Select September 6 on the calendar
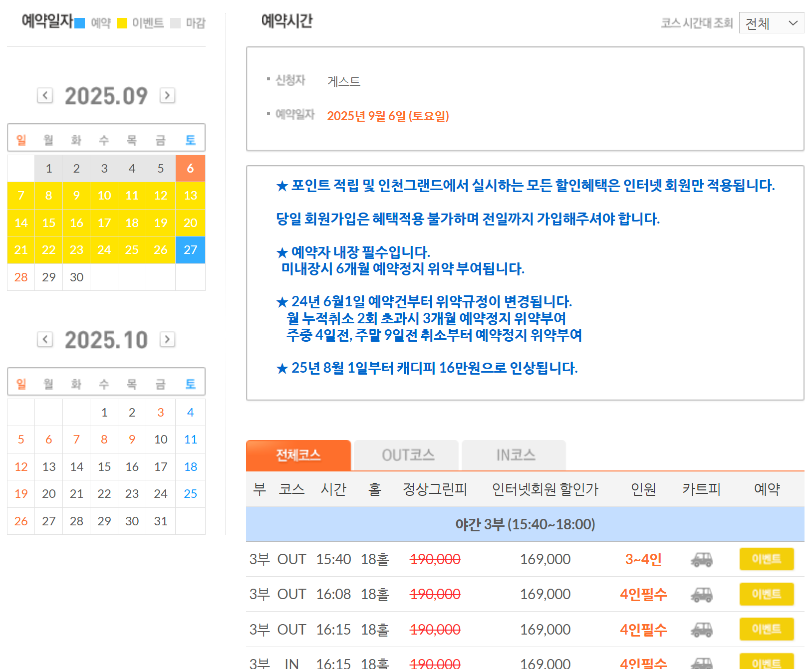Viewport: 812px width, 669px height. pyautogui.click(x=190, y=169)
